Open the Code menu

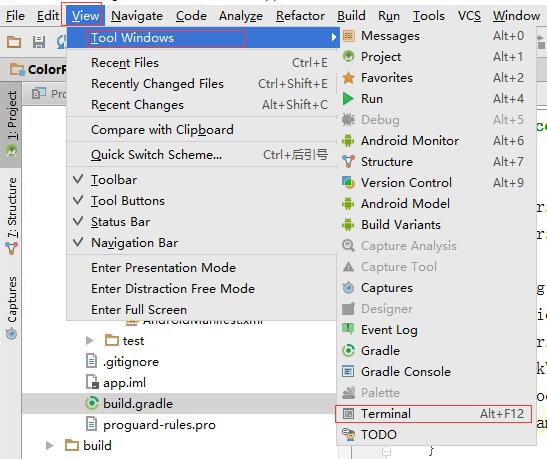(x=191, y=16)
